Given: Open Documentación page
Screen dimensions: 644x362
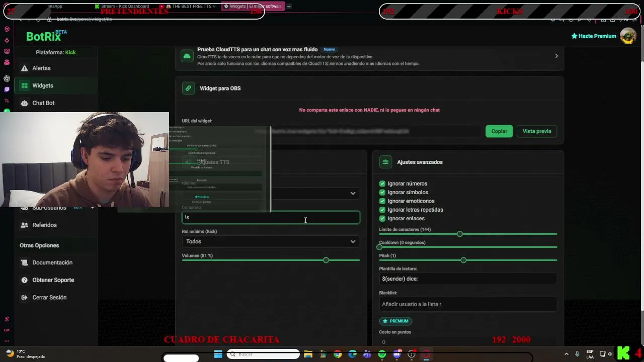Looking at the screenshot, I should (56, 262).
